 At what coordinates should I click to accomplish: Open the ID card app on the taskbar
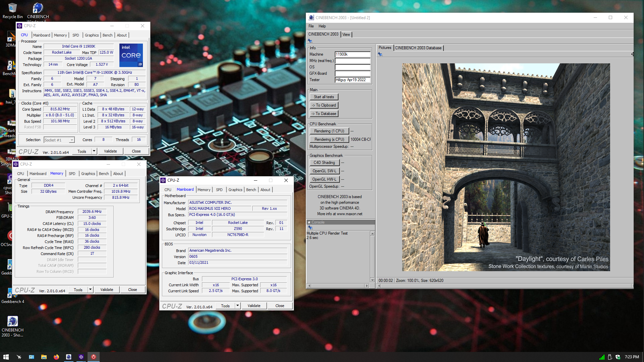31,357
